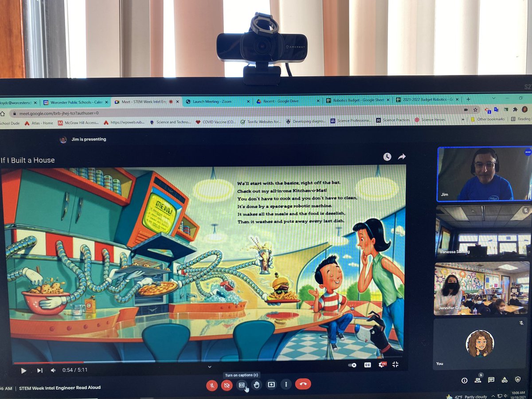Close the Launch Meeting - Zoom tab

(248, 102)
